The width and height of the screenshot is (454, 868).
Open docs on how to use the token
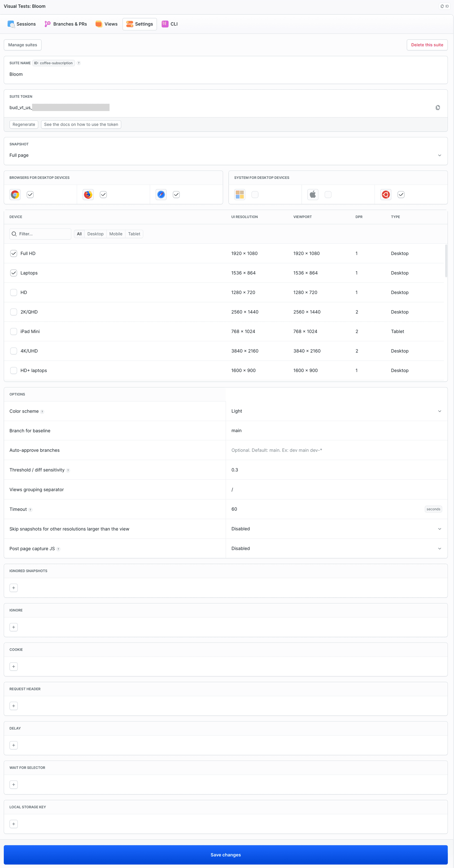[x=81, y=124]
